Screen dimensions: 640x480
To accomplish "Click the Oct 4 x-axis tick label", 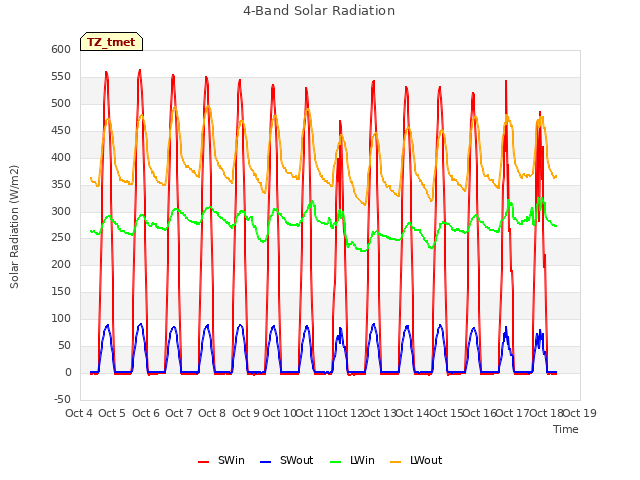I will click(x=79, y=413).
